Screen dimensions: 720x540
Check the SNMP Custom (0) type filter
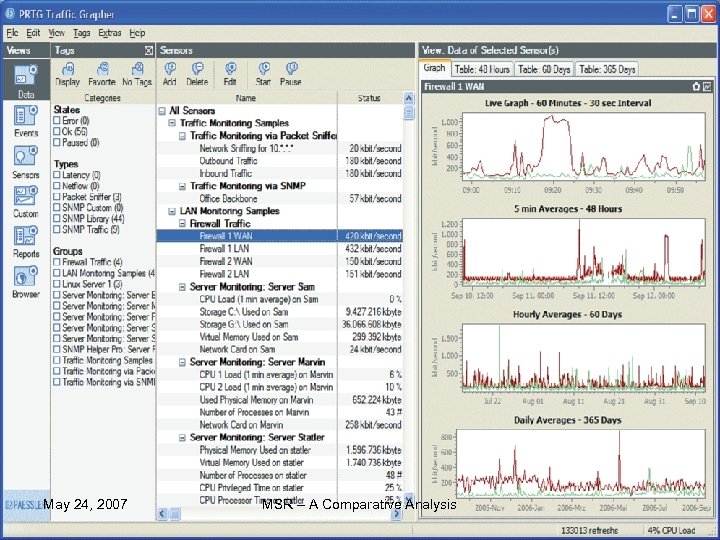57,208
